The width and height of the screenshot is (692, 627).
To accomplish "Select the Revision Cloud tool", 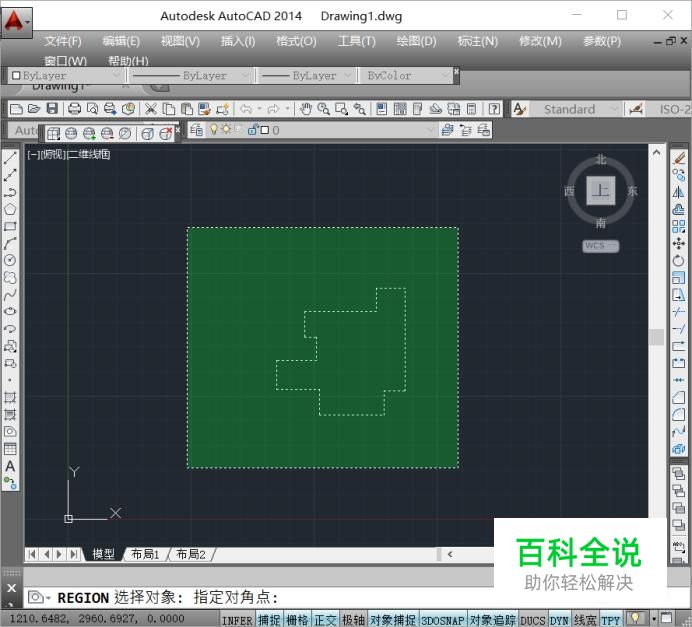I will (x=10, y=278).
